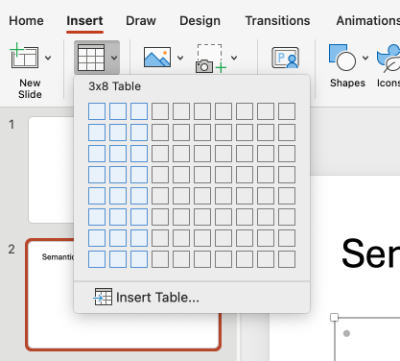Screen dimensions: 400x361
Task: Open the Shapes dropdown arrow
Action: point(365,58)
